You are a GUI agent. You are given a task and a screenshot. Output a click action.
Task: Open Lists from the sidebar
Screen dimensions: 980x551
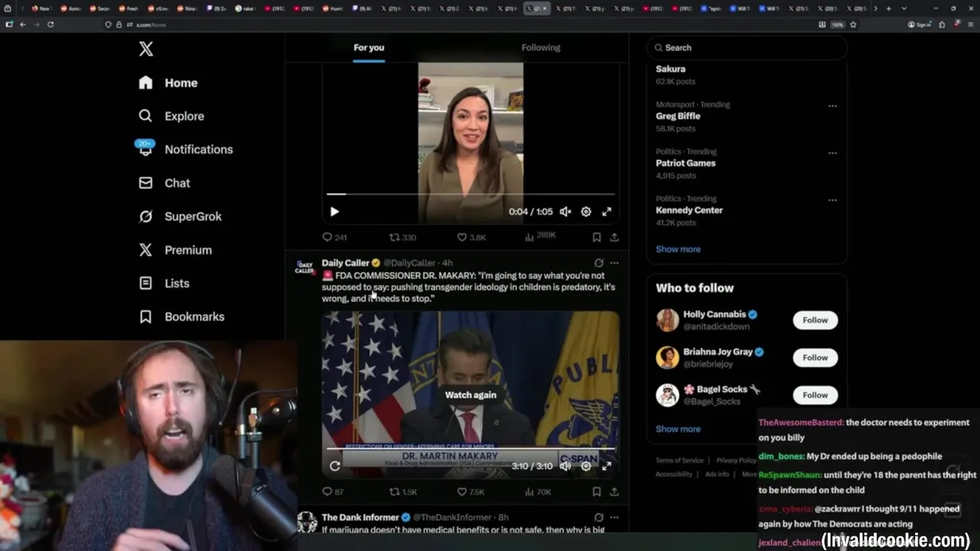pyautogui.click(x=164, y=283)
